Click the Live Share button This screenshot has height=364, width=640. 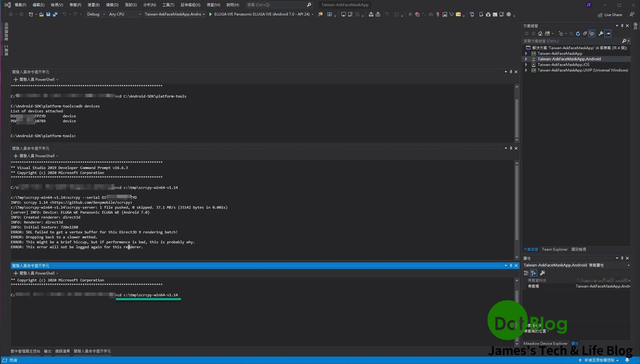coord(610,15)
